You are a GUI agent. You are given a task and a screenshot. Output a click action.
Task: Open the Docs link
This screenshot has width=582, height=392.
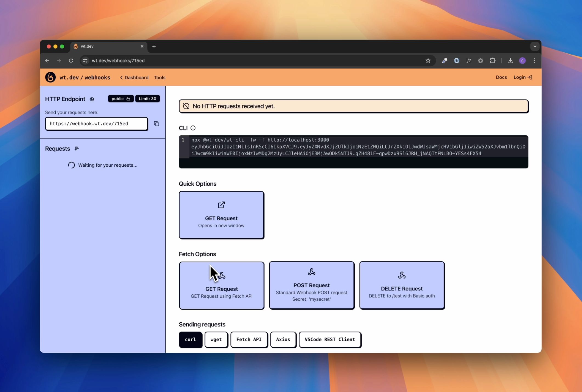501,77
